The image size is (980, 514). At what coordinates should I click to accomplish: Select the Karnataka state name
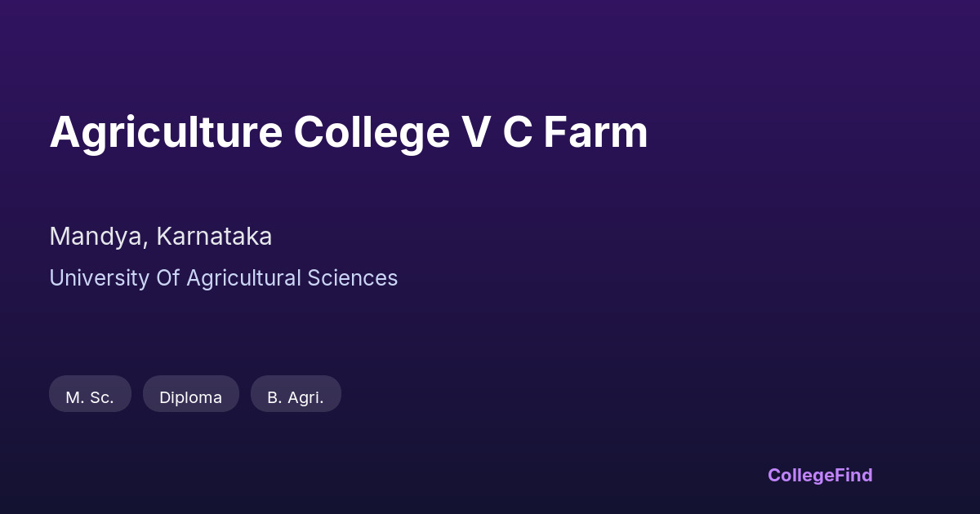point(214,237)
